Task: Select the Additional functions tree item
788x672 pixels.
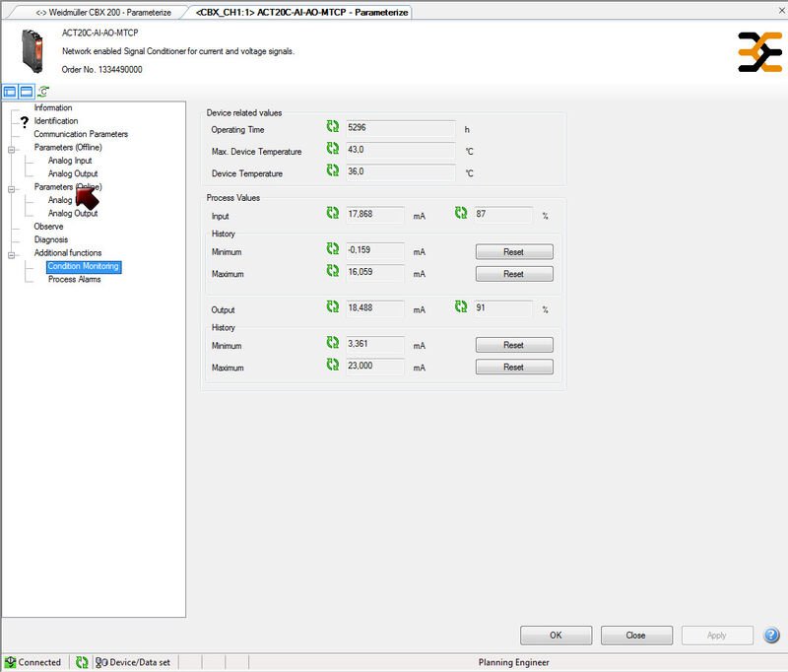Action: click(68, 252)
